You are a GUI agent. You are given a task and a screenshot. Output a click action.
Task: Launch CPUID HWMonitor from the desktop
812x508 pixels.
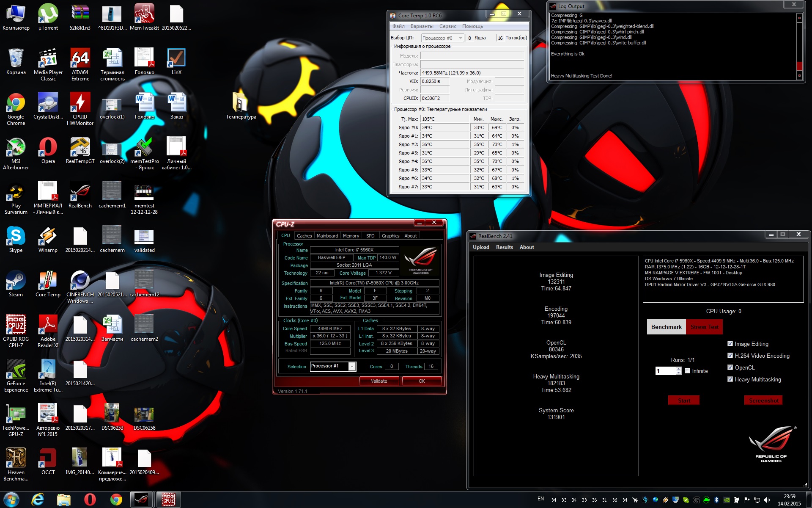click(x=80, y=103)
